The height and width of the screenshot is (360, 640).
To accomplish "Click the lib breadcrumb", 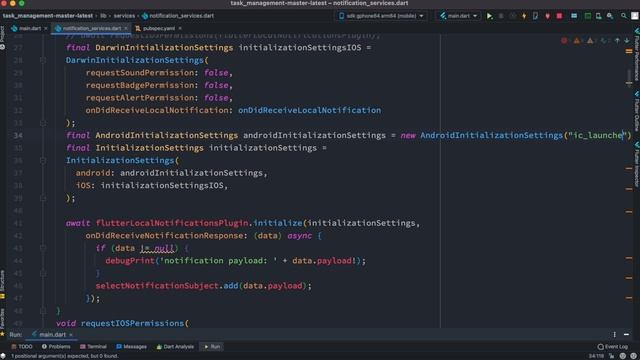I will 103,16.
